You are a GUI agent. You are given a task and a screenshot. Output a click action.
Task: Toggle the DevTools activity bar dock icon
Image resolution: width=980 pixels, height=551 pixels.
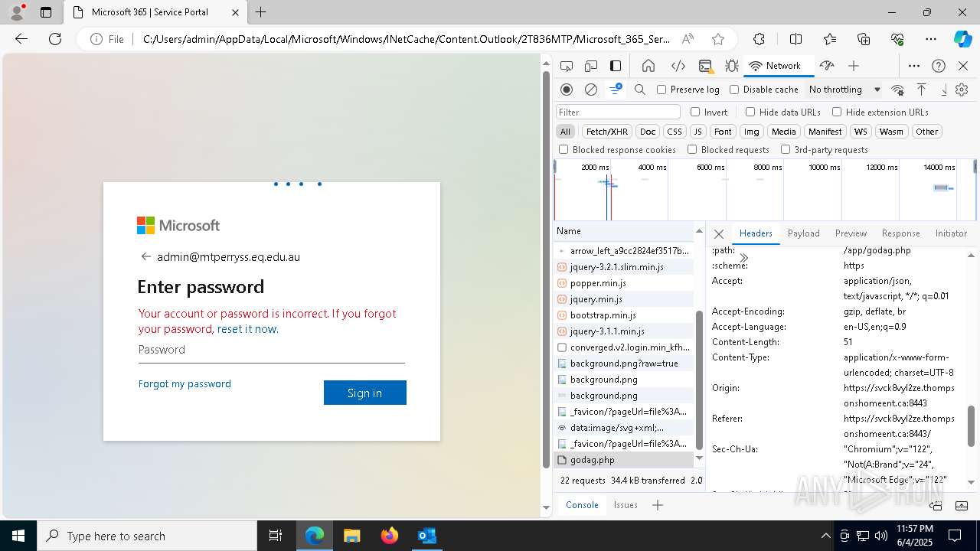point(616,66)
